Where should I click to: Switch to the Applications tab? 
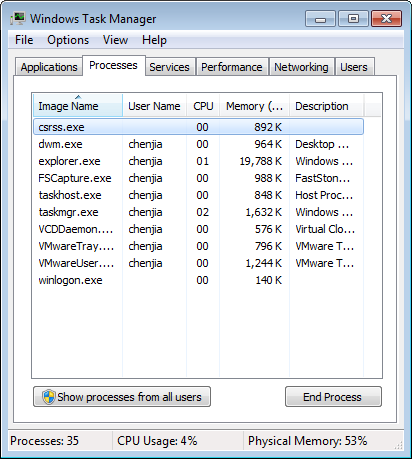(x=49, y=67)
